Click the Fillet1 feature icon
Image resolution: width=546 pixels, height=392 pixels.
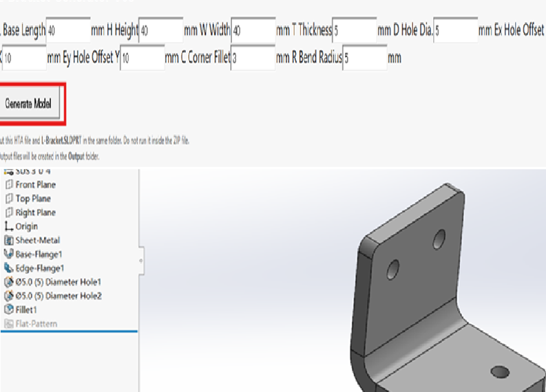pyautogui.click(x=9, y=309)
